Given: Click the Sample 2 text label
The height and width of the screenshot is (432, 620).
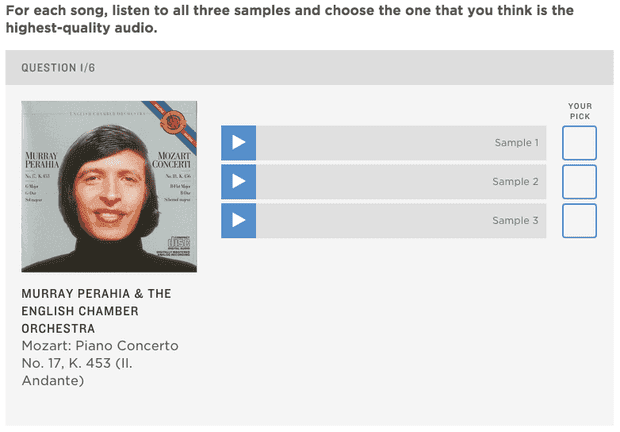Looking at the screenshot, I should pyautogui.click(x=516, y=182).
